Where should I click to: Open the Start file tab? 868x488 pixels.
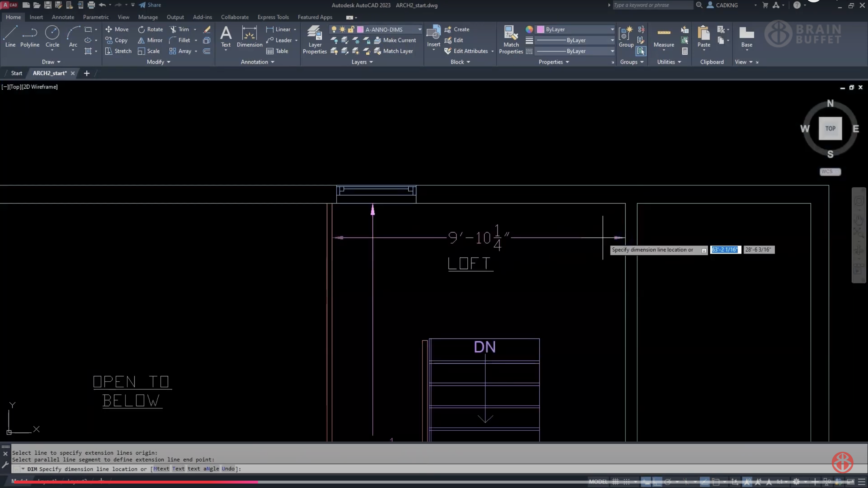(x=16, y=73)
